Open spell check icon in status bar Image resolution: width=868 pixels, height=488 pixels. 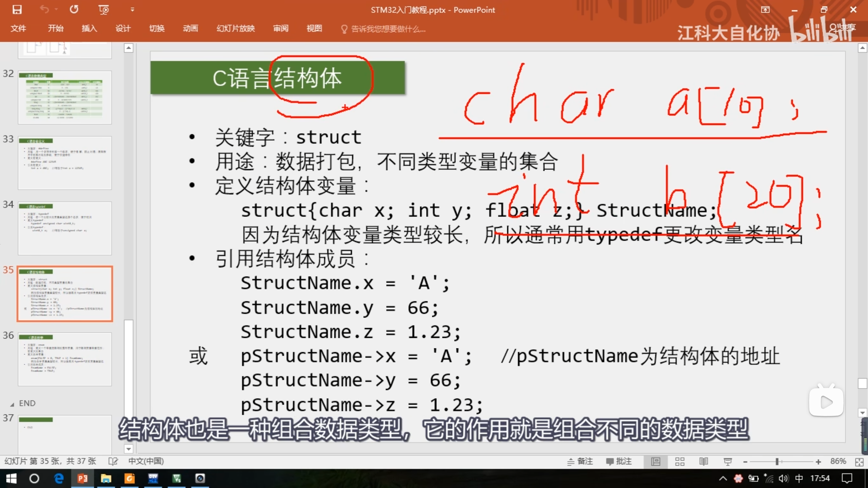pos(113,461)
